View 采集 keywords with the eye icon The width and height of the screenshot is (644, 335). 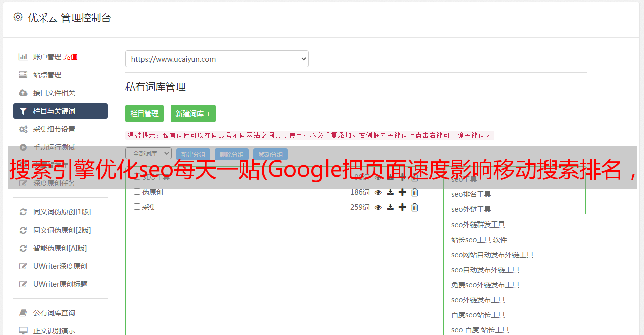coord(378,207)
